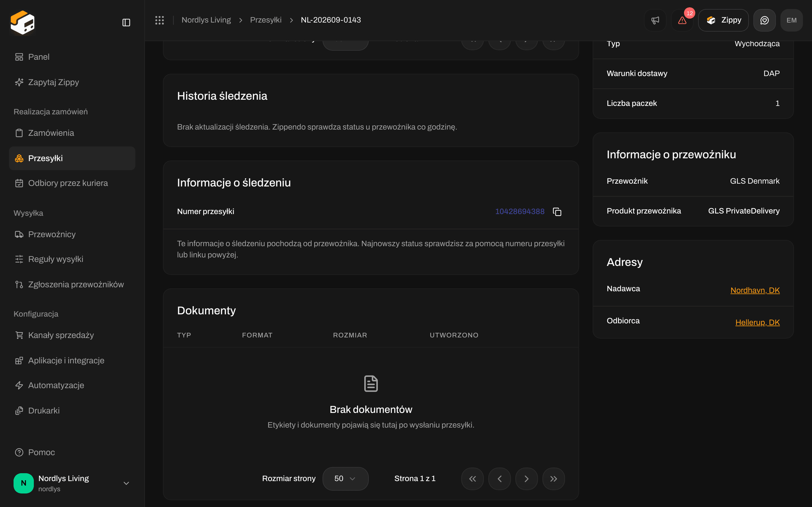
Task: Go to next documents page
Action: coord(526,479)
